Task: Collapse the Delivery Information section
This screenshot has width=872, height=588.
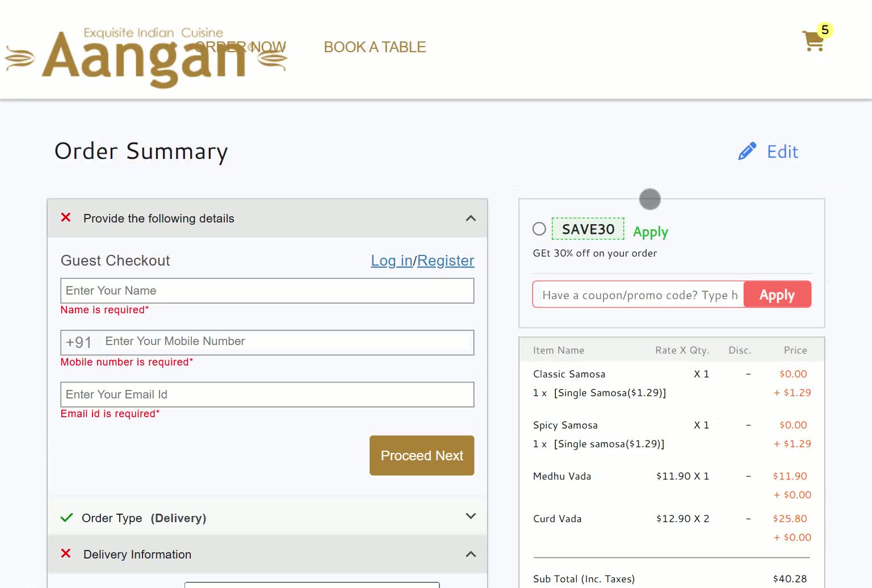Action: (471, 555)
